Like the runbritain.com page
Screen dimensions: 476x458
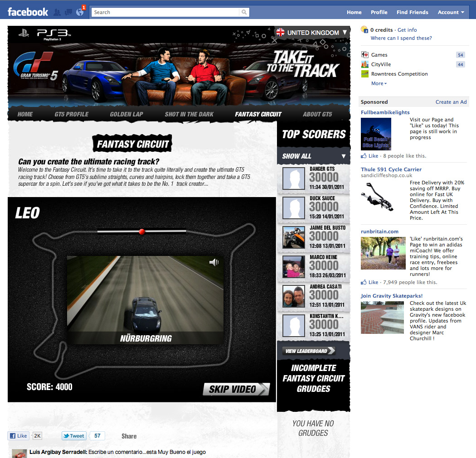point(370,282)
